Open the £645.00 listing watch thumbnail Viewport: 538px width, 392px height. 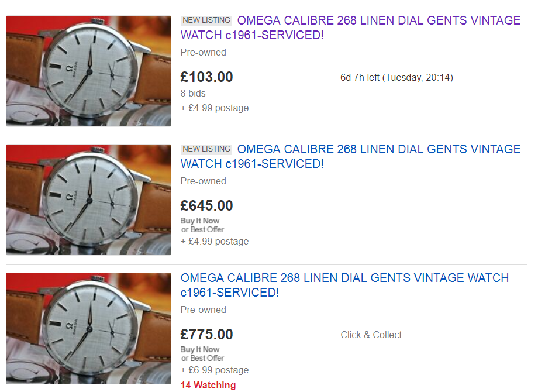tap(88, 200)
